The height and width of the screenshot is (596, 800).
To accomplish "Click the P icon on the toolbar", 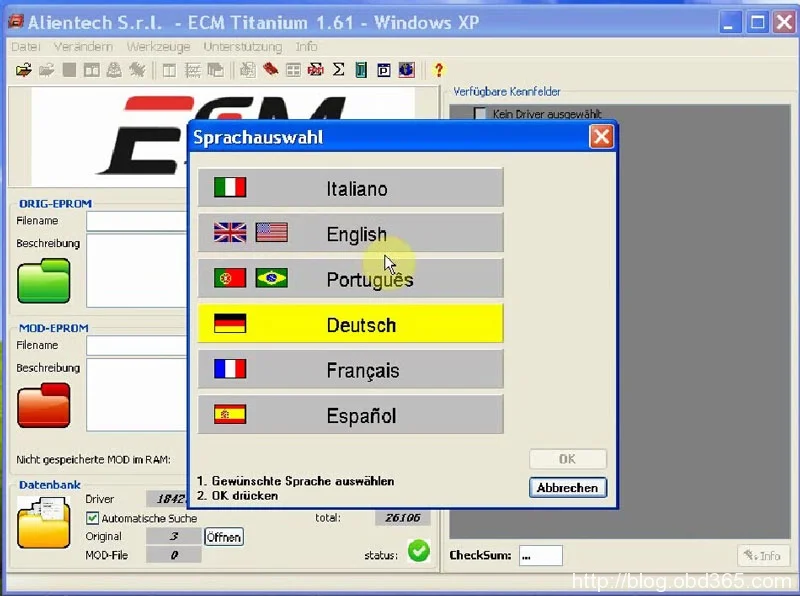I will pyautogui.click(x=384, y=69).
